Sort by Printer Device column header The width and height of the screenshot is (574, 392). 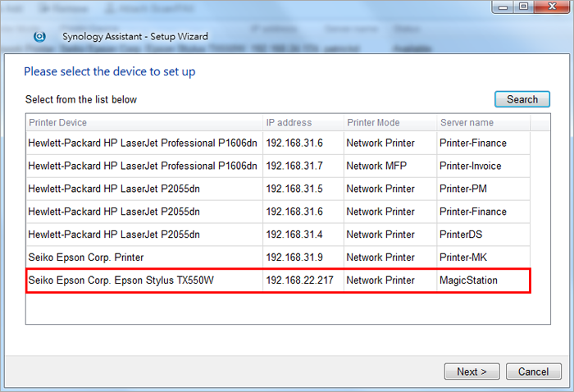point(144,123)
